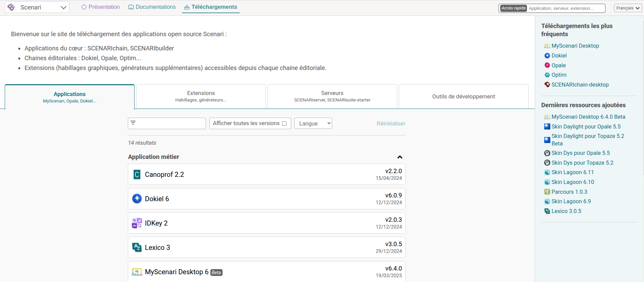Open the Optim link in frequent downloads

tap(559, 75)
